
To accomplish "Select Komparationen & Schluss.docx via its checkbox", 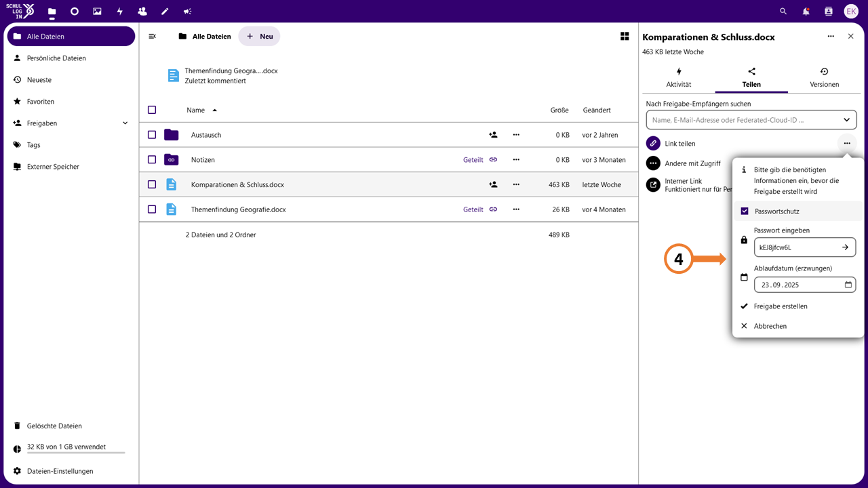I will (x=152, y=184).
